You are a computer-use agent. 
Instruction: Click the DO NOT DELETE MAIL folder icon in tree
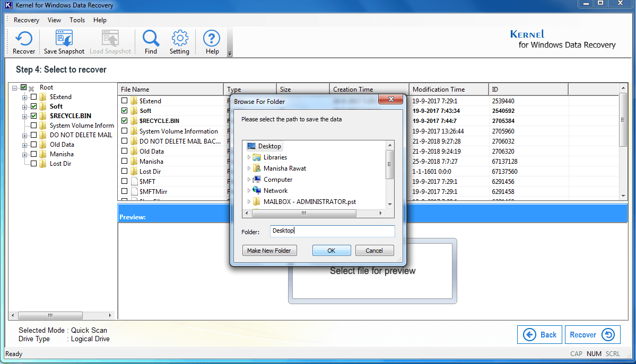[x=42, y=135]
